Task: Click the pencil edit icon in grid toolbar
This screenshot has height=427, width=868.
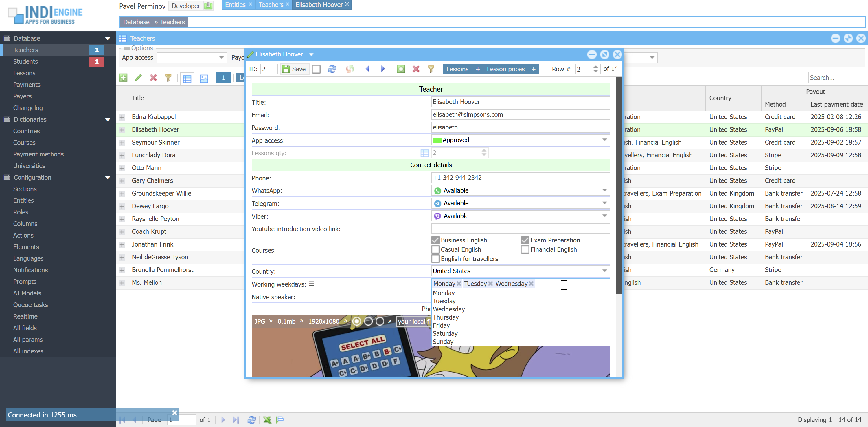Action: pyautogui.click(x=138, y=78)
